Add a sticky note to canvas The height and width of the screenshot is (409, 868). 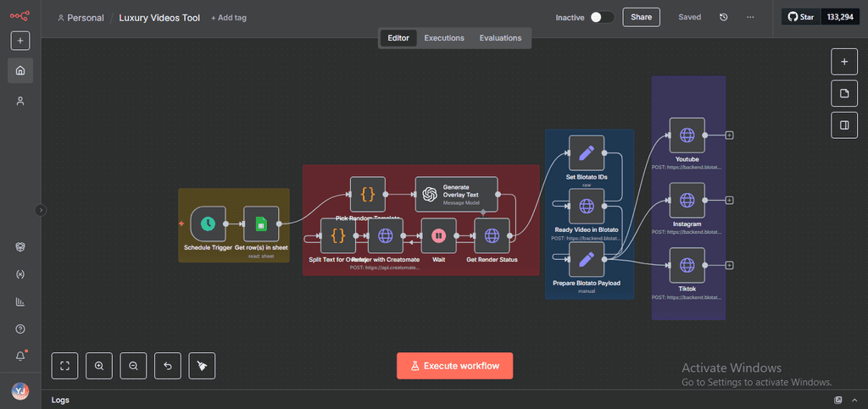click(x=843, y=93)
